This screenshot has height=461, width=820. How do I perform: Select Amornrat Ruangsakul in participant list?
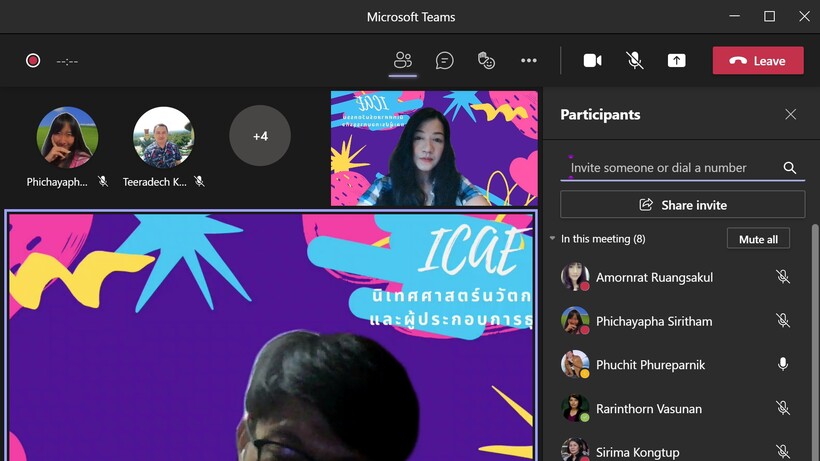click(654, 277)
